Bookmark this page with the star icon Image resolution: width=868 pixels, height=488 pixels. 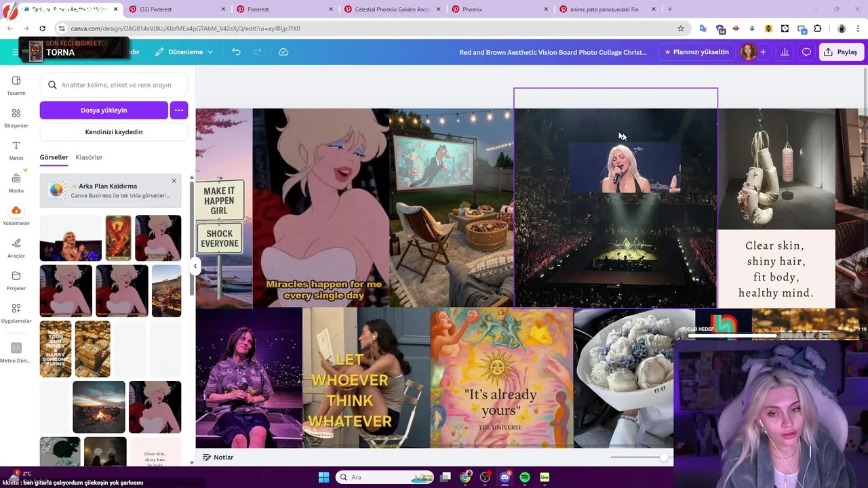click(x=681, y=28)
